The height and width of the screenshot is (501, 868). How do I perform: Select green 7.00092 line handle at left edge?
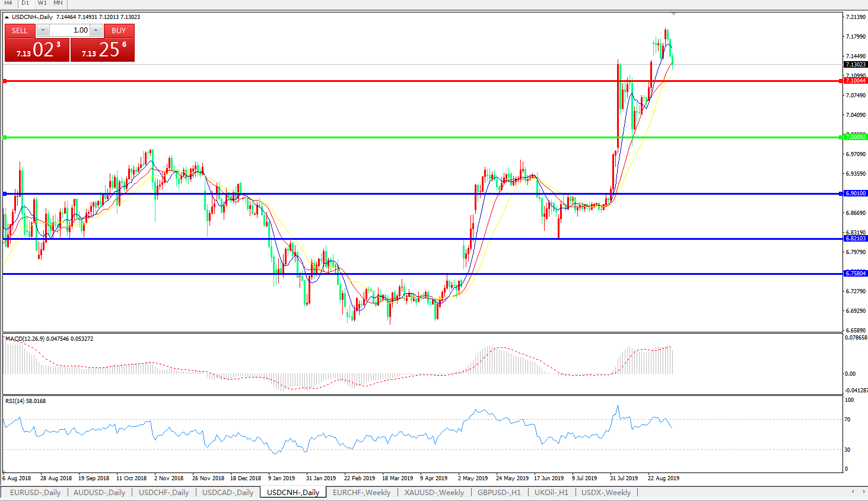[x=5, y=138]
